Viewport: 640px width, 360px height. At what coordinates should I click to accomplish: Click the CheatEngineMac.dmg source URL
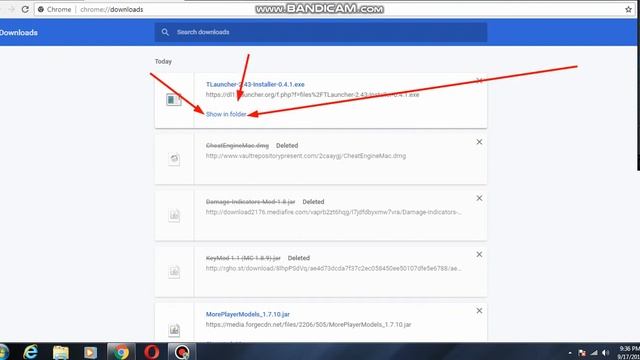(306, 156)
